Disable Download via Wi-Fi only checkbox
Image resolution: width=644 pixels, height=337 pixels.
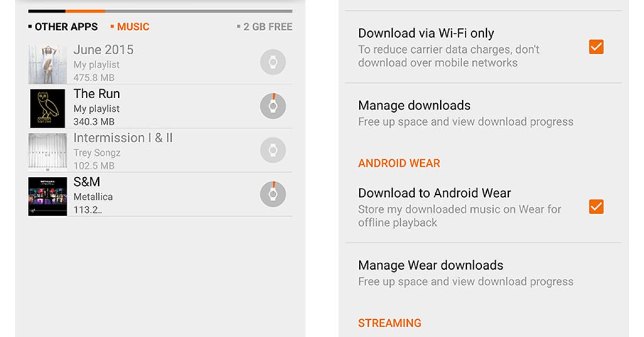coord(596,47)
